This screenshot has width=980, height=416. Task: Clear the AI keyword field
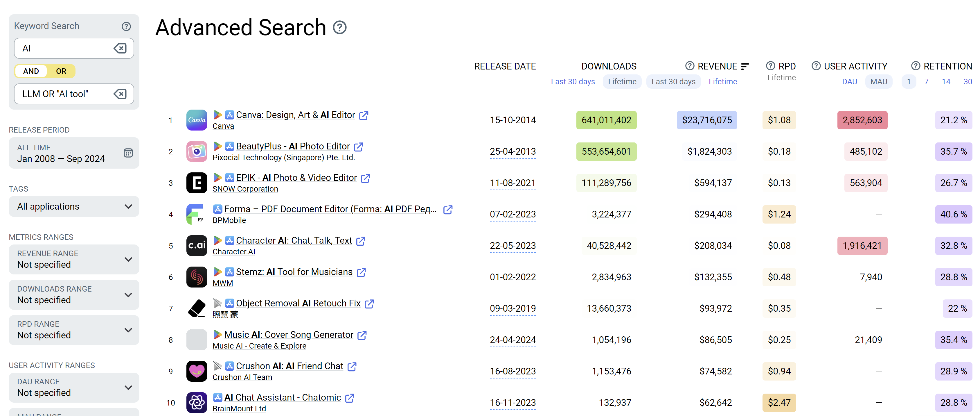[120, 48]
